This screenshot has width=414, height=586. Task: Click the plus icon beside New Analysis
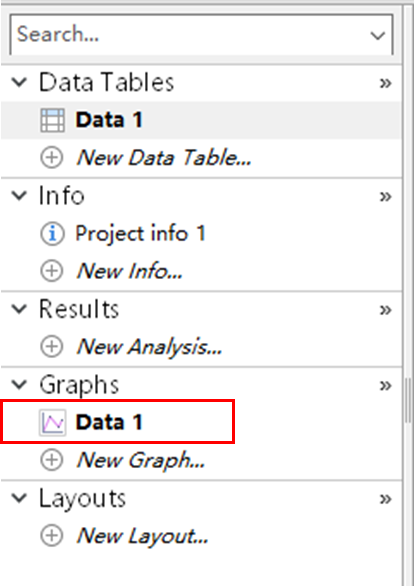52,346
